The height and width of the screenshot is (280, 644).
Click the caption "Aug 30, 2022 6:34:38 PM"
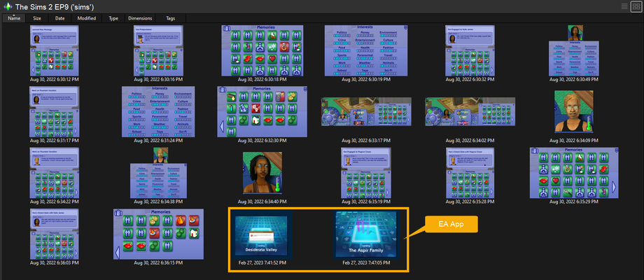[158, 202]
